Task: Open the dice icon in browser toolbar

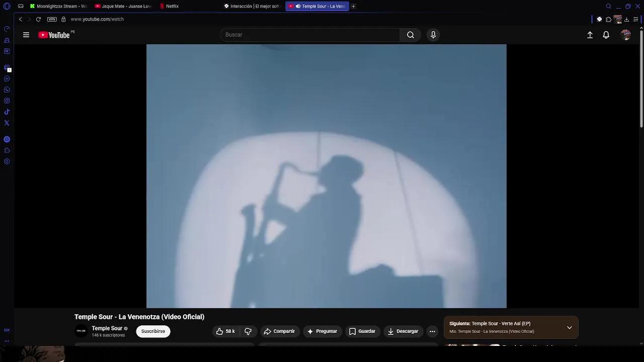Action: [x=599, y=20]
